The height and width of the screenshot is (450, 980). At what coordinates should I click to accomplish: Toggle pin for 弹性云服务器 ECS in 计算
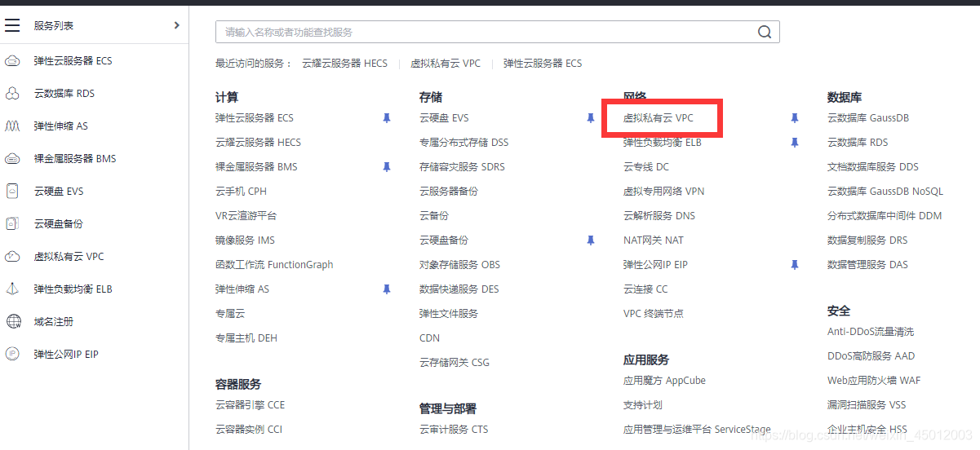click(x=387, y=118)
